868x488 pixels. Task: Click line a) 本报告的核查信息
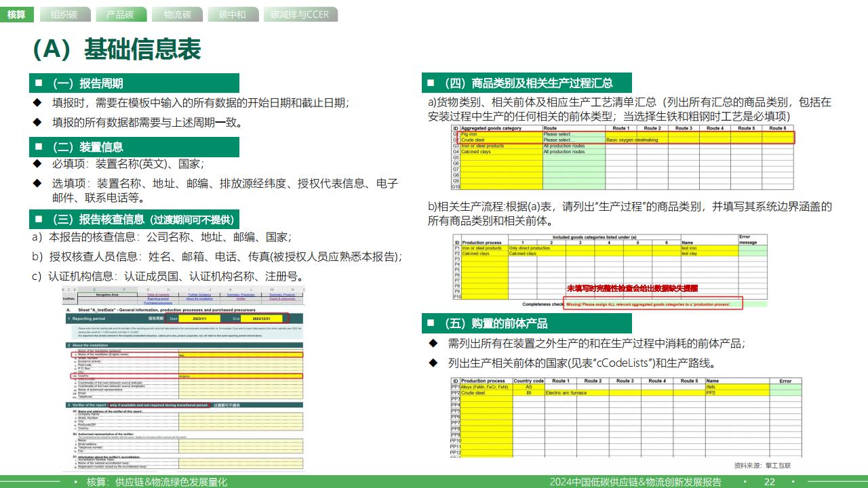[162, 237]
